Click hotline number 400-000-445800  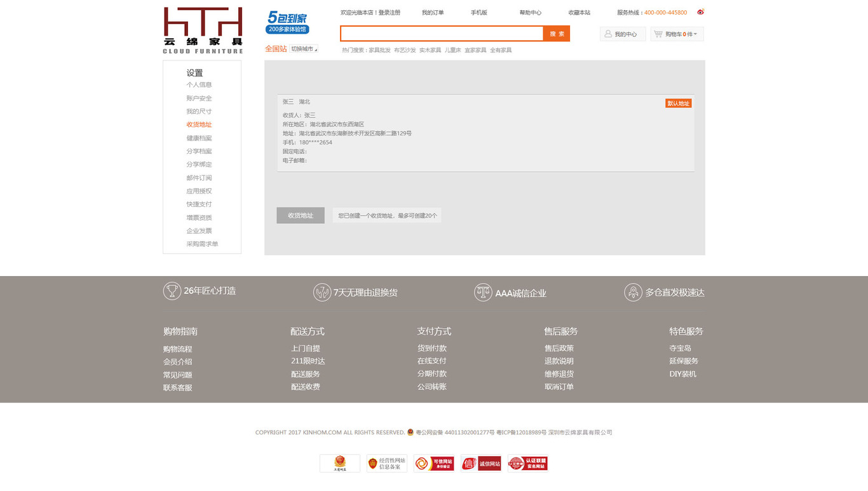(x=665, y=13)
